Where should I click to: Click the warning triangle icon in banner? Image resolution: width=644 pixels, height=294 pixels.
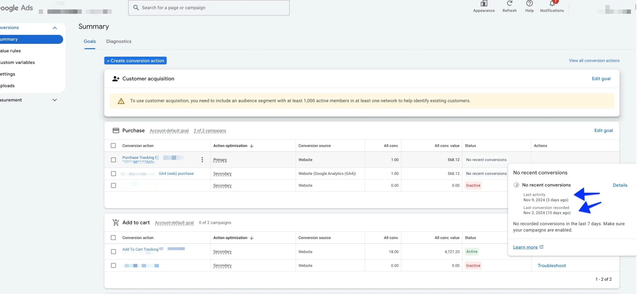point(121,101)
